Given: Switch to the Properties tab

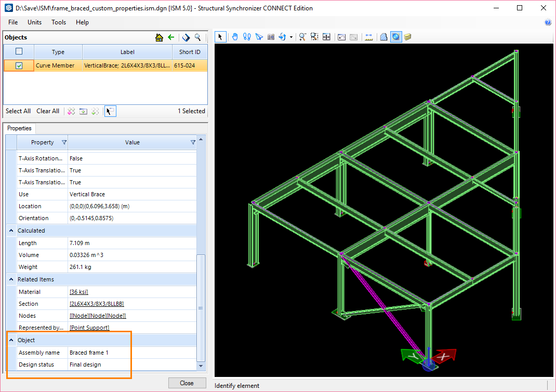Looking at the screenshot, I should [19, 128].
